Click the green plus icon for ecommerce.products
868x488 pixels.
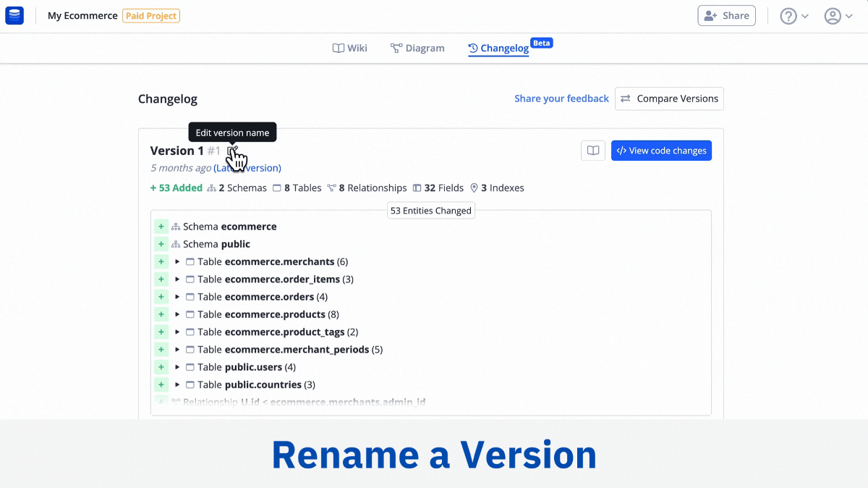pyautogui.click(x=161, y=314)
